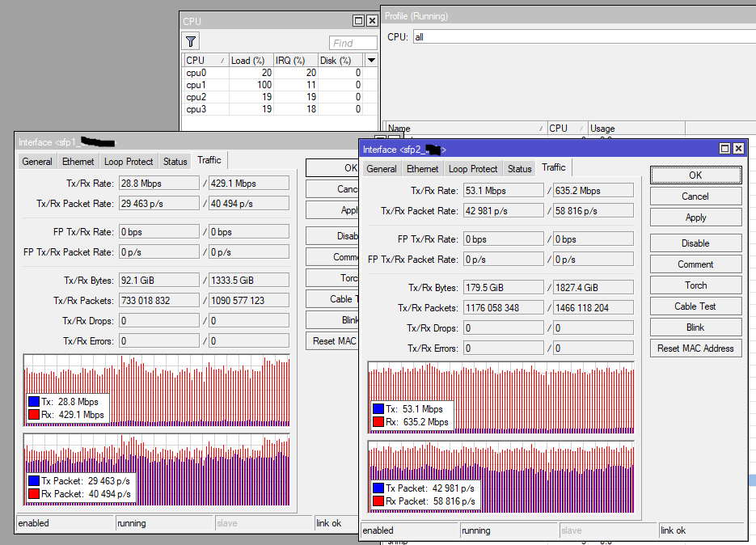This screenshot has height=545, width=756.
Task: Click the Blink button in sfp2 window
Action: pyautogui.click(x=695, y=327)
